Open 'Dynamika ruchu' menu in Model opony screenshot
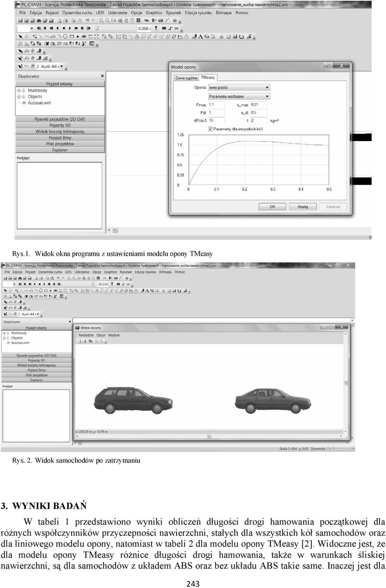The height and width of the screenshot is (588, 386). click(77, 12)
